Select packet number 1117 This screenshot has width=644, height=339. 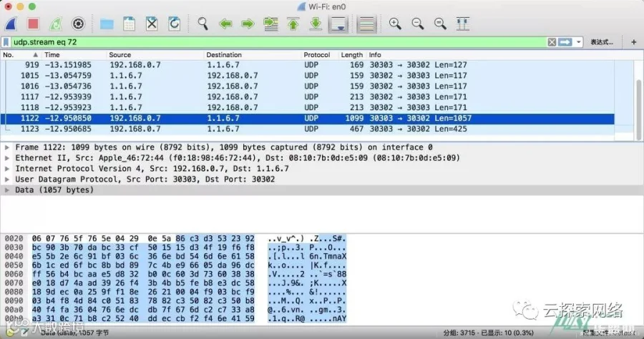(307, 97)
